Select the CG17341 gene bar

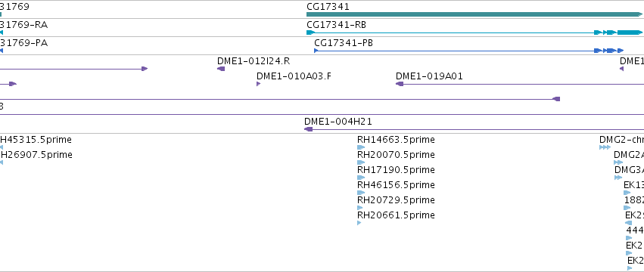[474, 14]
